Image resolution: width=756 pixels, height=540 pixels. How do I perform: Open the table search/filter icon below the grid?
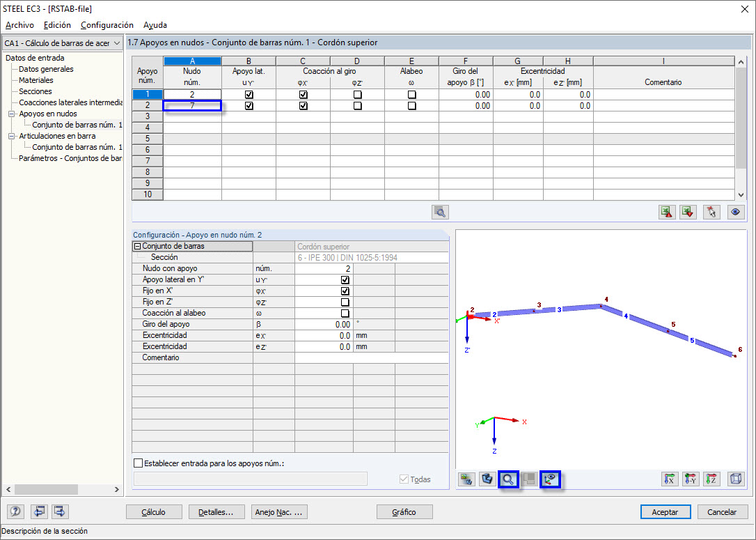[440, 213]
